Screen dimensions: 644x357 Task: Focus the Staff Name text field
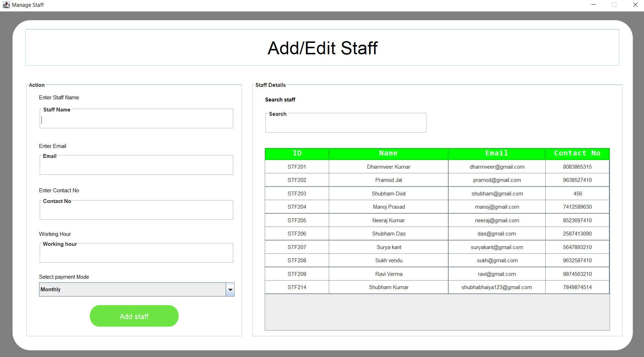pos(136,120)
